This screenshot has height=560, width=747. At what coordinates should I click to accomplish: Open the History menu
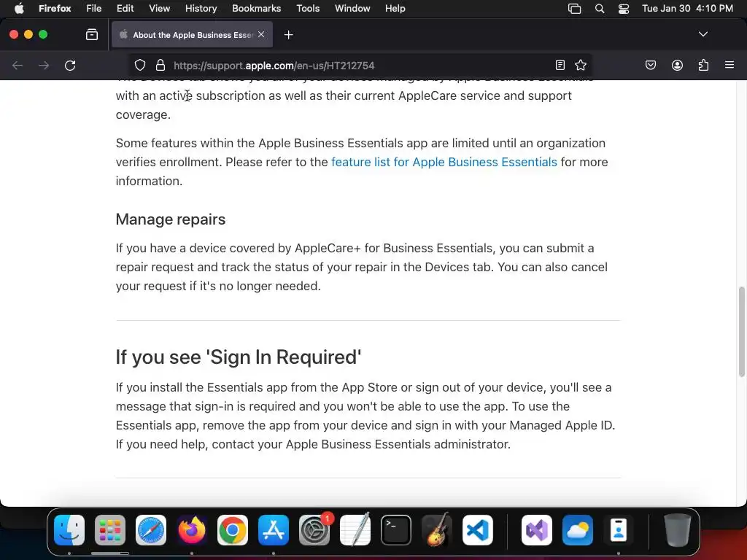[201, 8]
